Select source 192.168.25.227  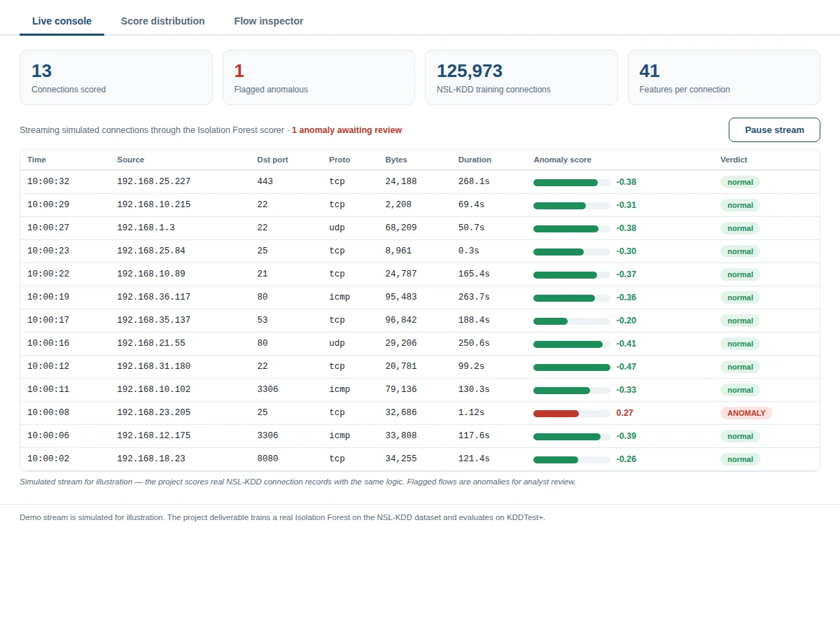point(154,182)
